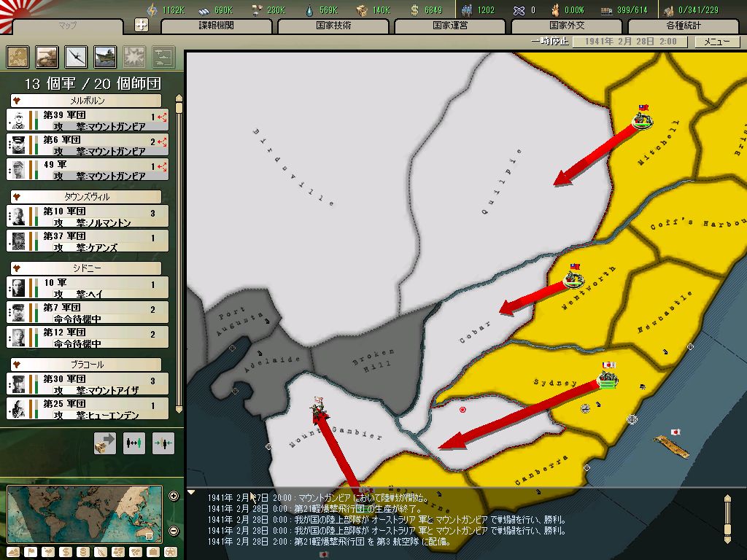Select 第10 軍団 attacking ノルマントン
This screenshot has width=747, height=560.
coord(88,216)
